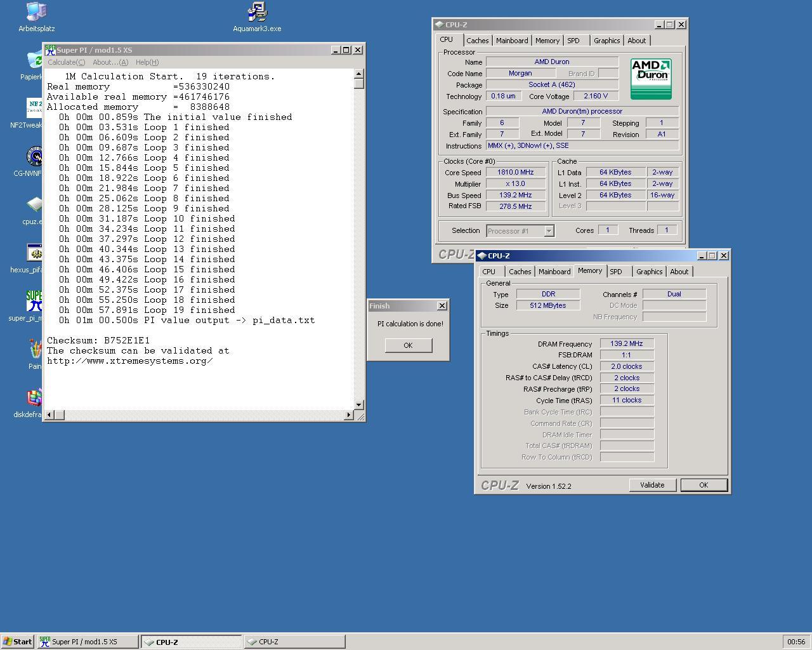Screen dimensions: 812x650
Task: Switch to Caches tab in back CPU-Z window
Action: (x=478, y=41)
